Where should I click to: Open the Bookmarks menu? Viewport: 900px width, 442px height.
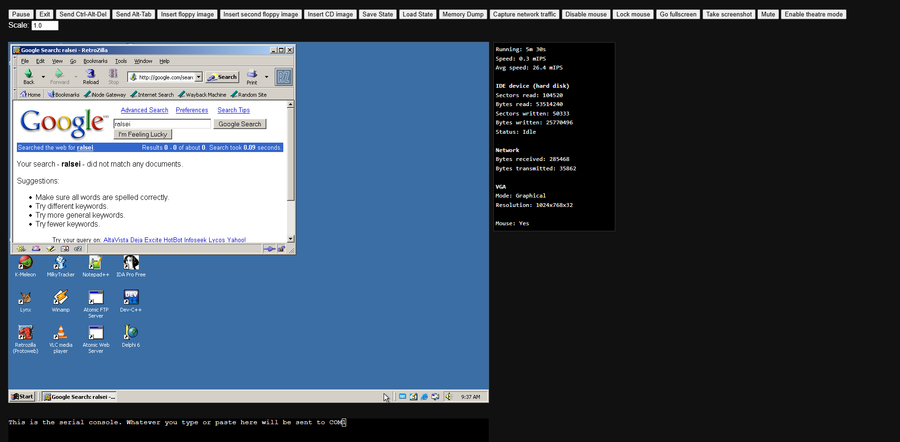95,61
